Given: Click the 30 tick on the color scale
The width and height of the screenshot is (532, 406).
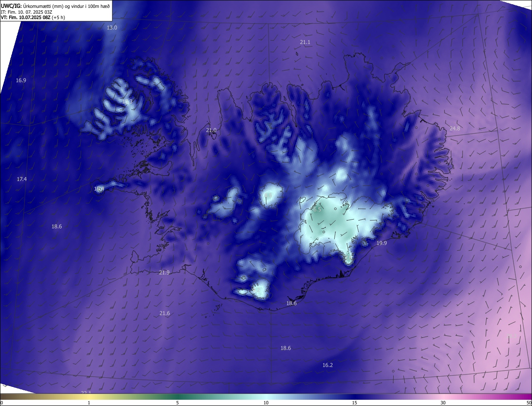Looking at the screenshot, I should pyautogui.click(x=443, y=403).
